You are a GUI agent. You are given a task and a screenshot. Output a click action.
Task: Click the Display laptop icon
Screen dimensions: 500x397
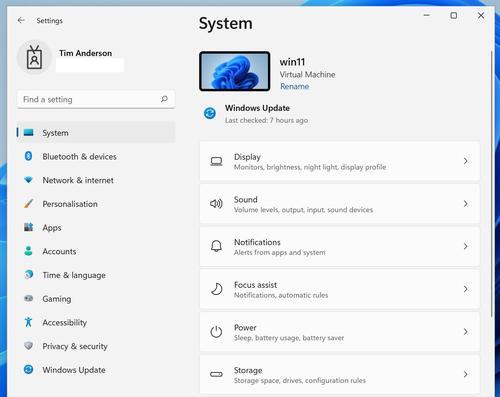(216, 161)
